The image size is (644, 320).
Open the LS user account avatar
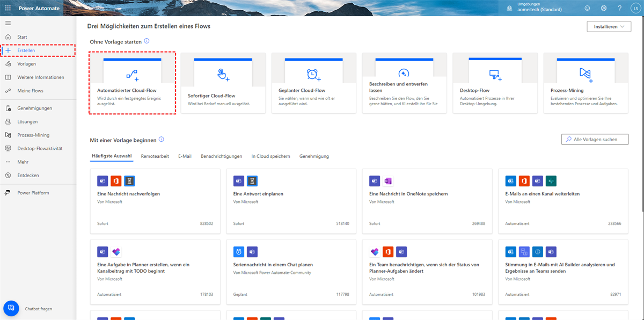click(x=634, y=9)
